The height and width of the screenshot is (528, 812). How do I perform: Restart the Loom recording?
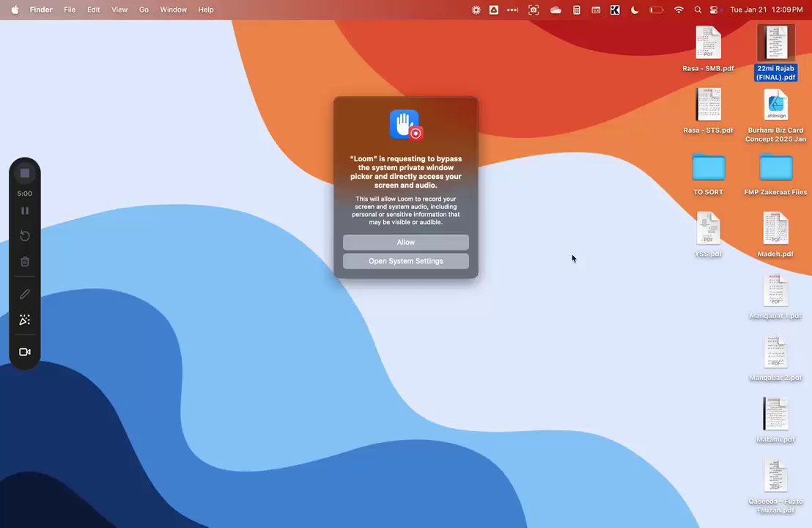point(25,235)
